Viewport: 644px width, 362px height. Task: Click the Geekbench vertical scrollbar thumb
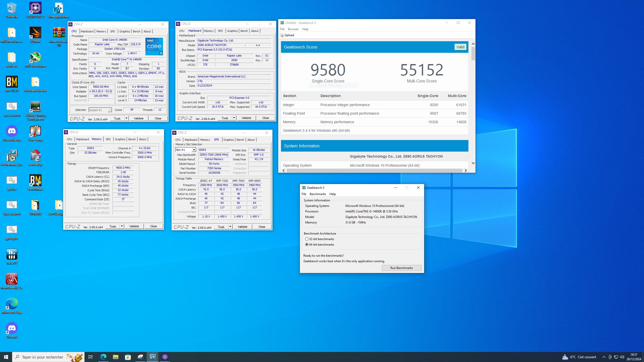[473, 54]
